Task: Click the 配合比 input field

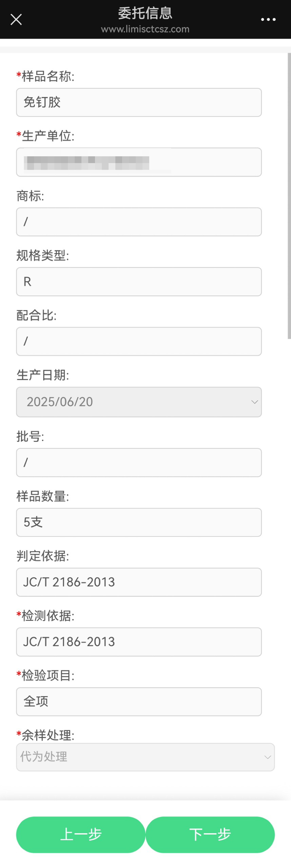Action: (x=139, y=341)
